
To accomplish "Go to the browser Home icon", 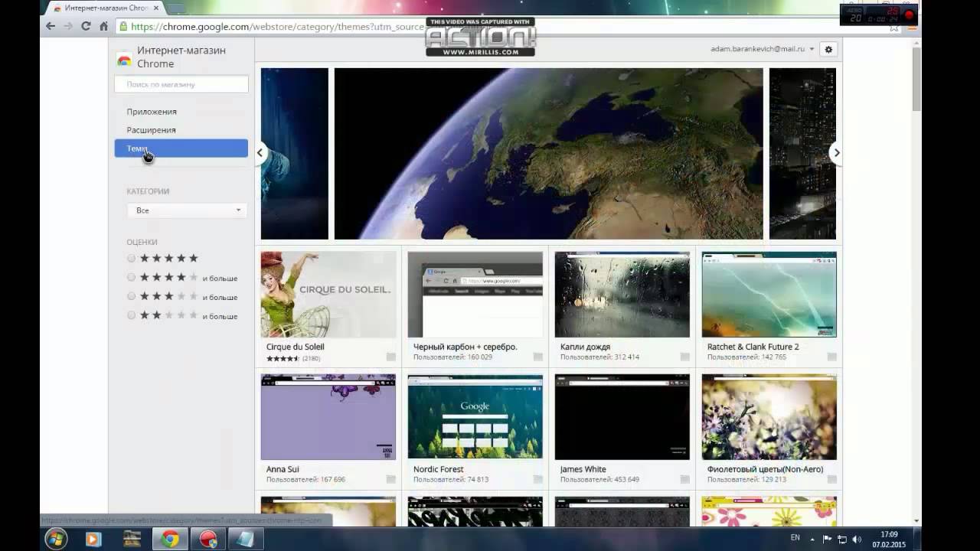I will coord(103,26).
